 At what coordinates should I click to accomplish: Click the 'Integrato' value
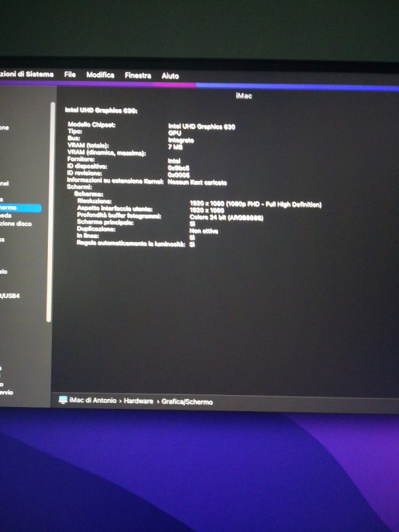[181, 140]
